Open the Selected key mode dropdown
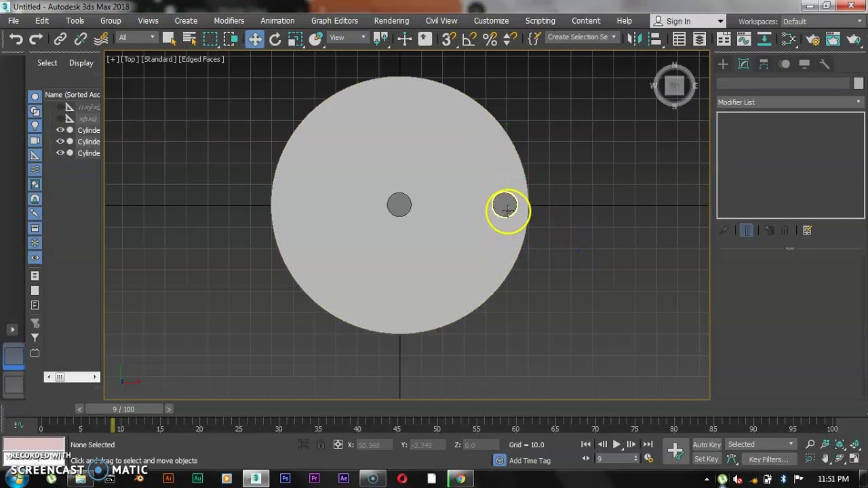868x488 pixels. coord(760,444)
